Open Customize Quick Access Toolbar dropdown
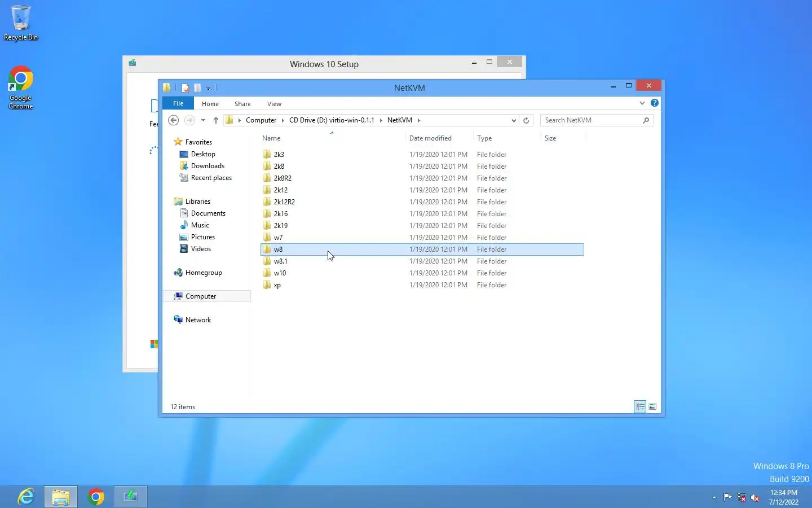812x508 pixels. (x=208, y=88)
